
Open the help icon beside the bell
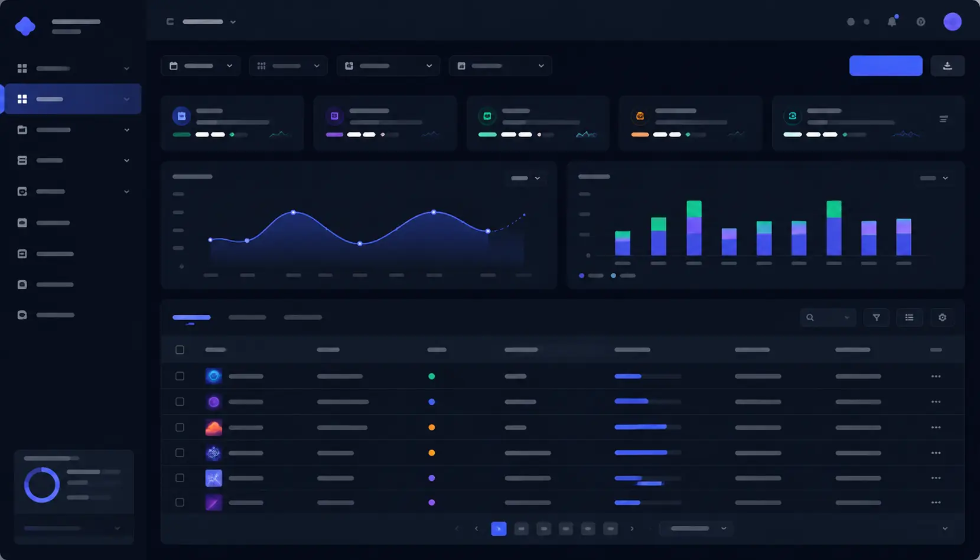pyautogui.click(x=921, y=22)
